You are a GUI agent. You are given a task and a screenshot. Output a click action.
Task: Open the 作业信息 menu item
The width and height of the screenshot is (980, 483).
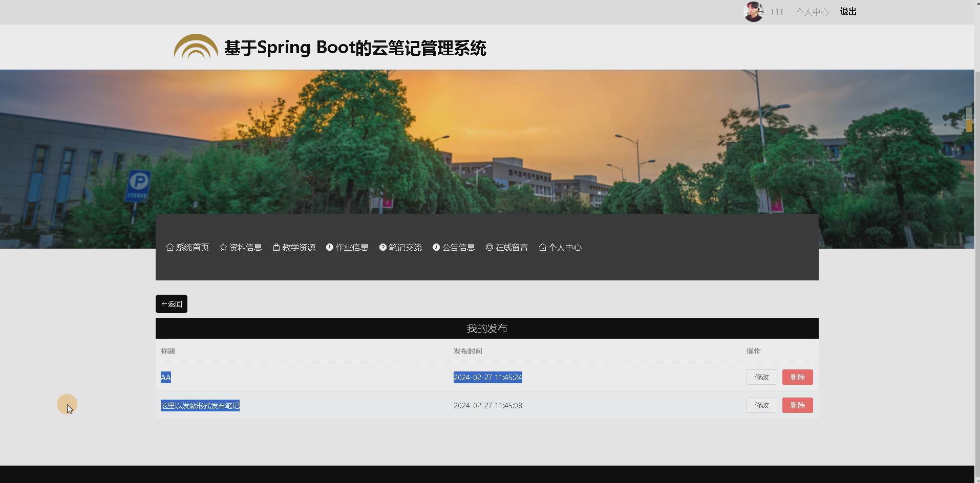pos(352,248)
